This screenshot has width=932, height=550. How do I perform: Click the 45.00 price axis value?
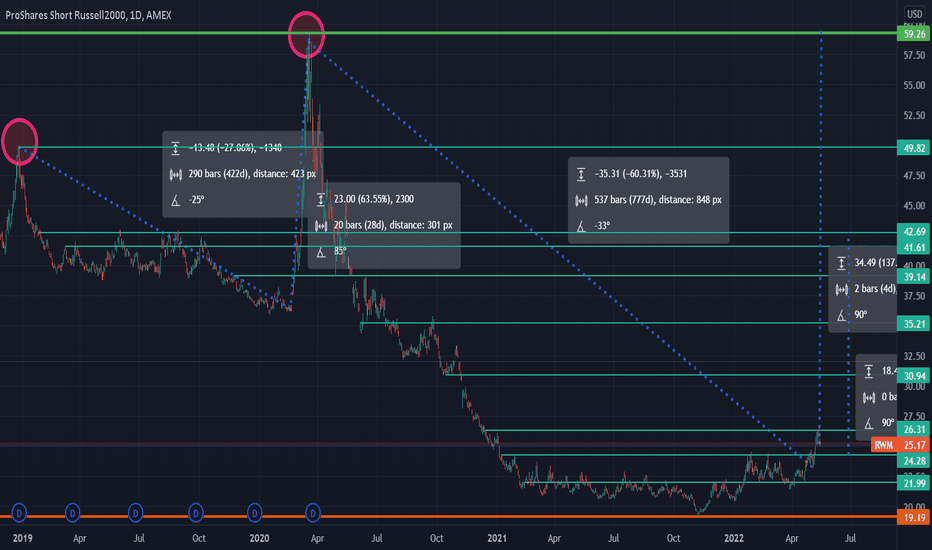point(914,206)
